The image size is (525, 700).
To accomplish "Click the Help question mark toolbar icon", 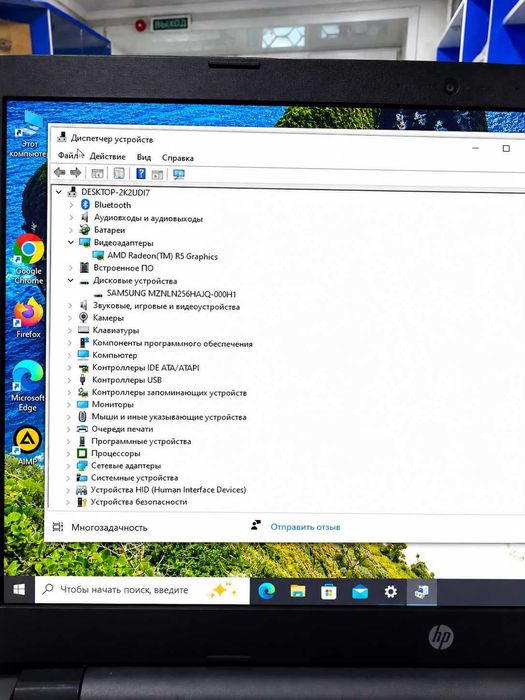I will click(x=141, y=173).
